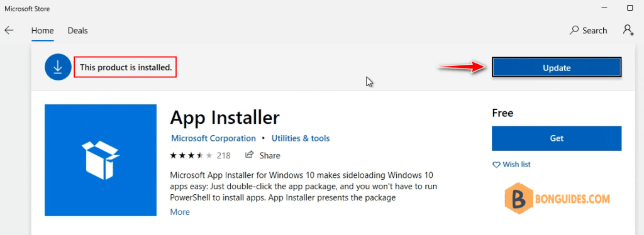The image size is (644, 235).
Task: Open the Home tab
Action: (x=43, y=30)
